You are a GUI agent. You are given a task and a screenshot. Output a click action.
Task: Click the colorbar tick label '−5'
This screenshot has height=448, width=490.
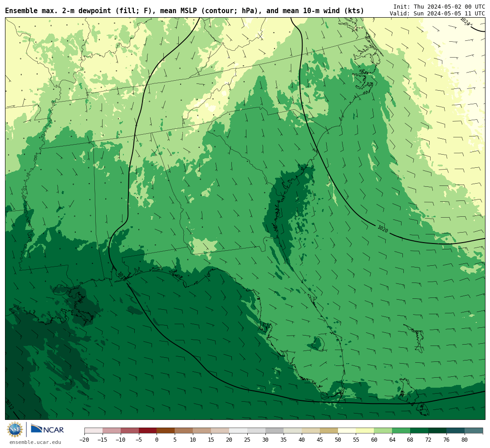click(139, 440)
